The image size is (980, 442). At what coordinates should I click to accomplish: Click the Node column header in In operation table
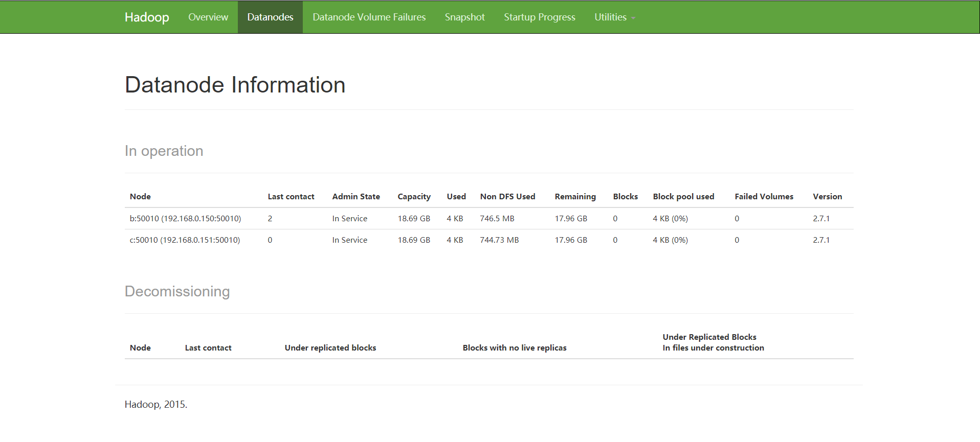(x=140, y=196)
